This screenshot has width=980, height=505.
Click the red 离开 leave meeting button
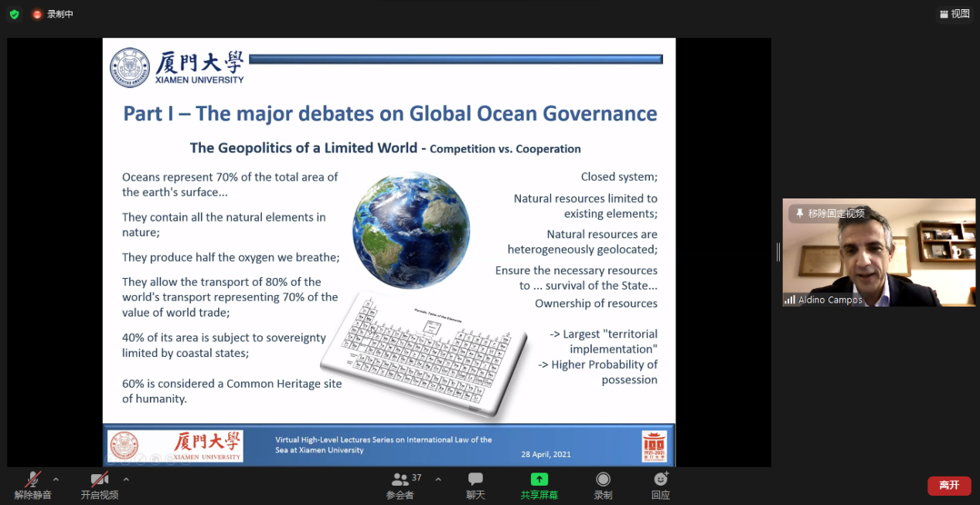point(948,485)
